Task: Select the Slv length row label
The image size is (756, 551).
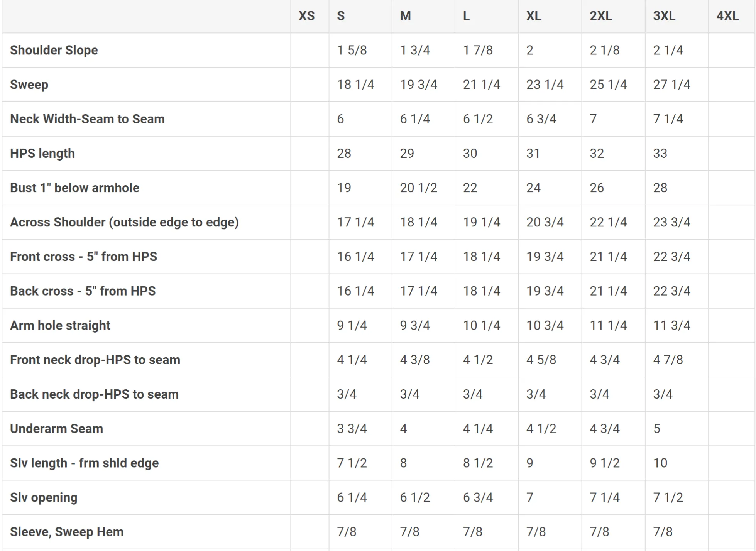Action: click(x=84, y=463)
